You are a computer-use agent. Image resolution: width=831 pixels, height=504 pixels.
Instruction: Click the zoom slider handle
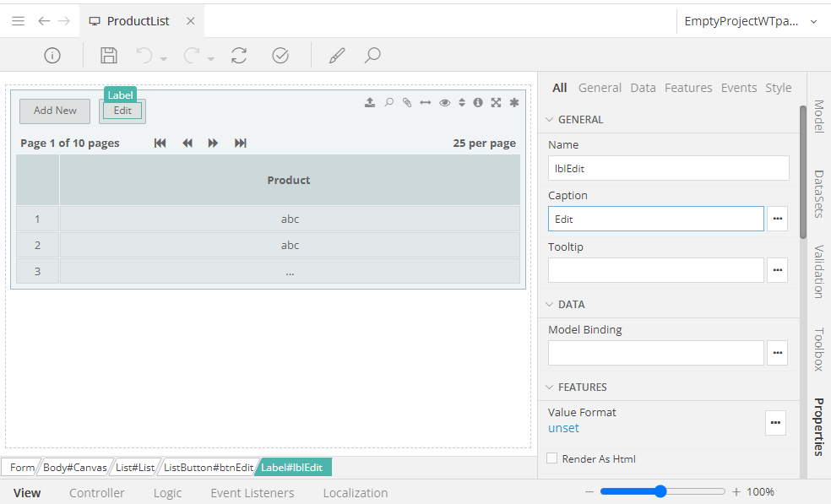[660, 491]
